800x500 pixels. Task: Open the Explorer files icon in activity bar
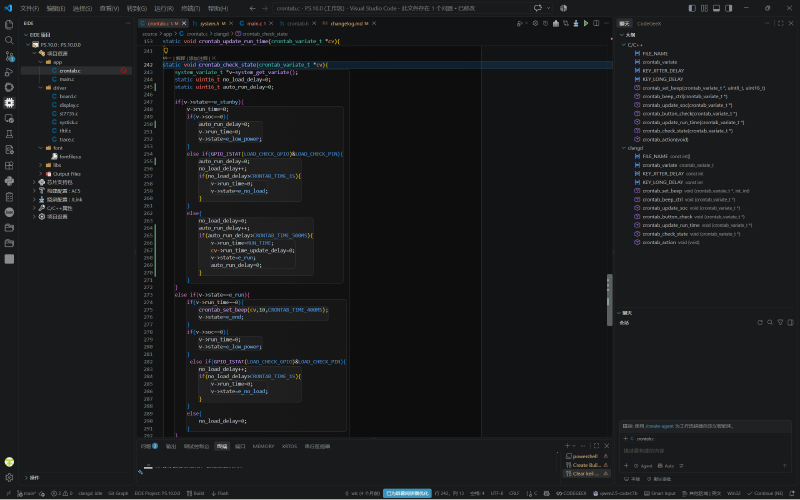click(x=9, y=24)
